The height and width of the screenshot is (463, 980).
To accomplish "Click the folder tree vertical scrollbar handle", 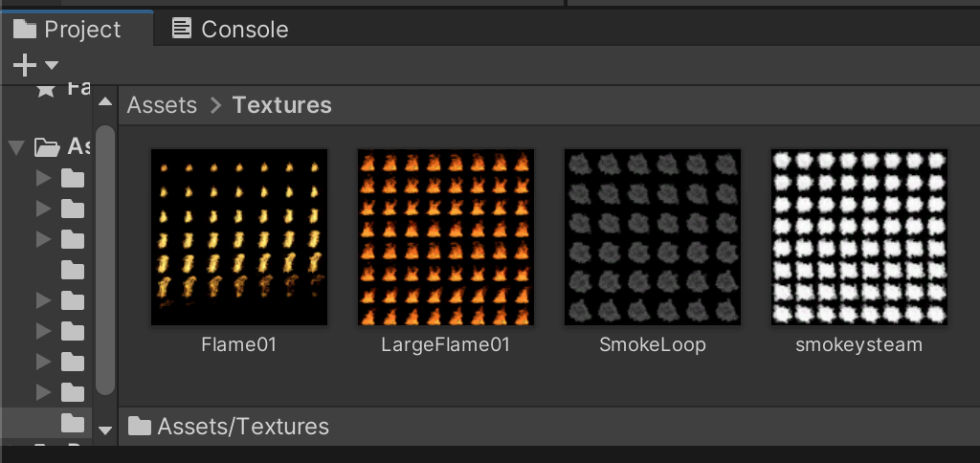I will click(x=105, y=258).
